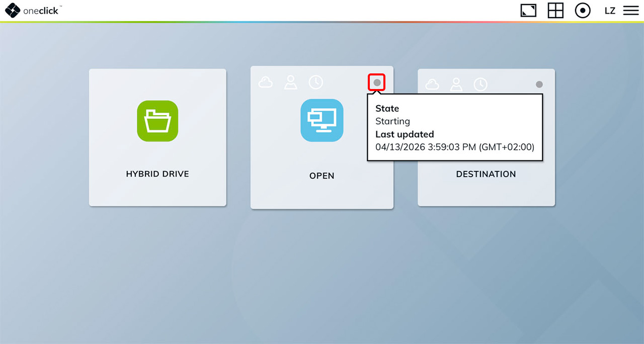Click the green Hybrid Drive folder icon
Viewport: 644px width, 344px height.
tap(157, 121)
